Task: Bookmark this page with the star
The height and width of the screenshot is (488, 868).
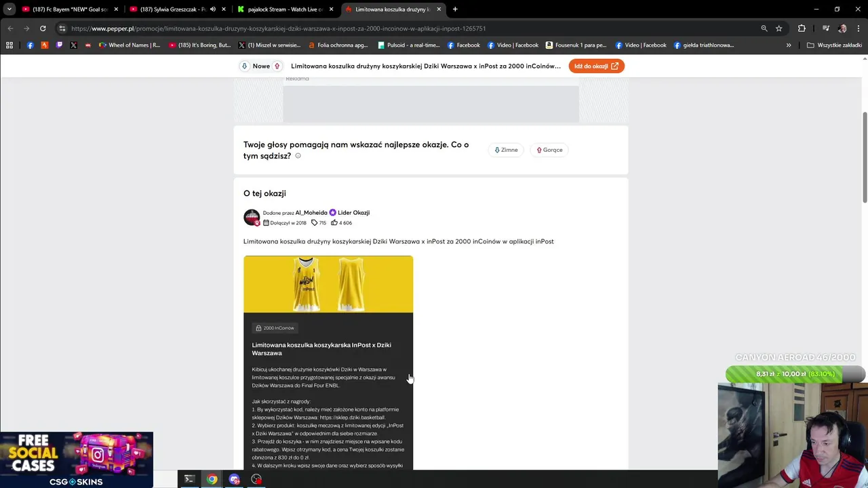Action: [779, 28]
